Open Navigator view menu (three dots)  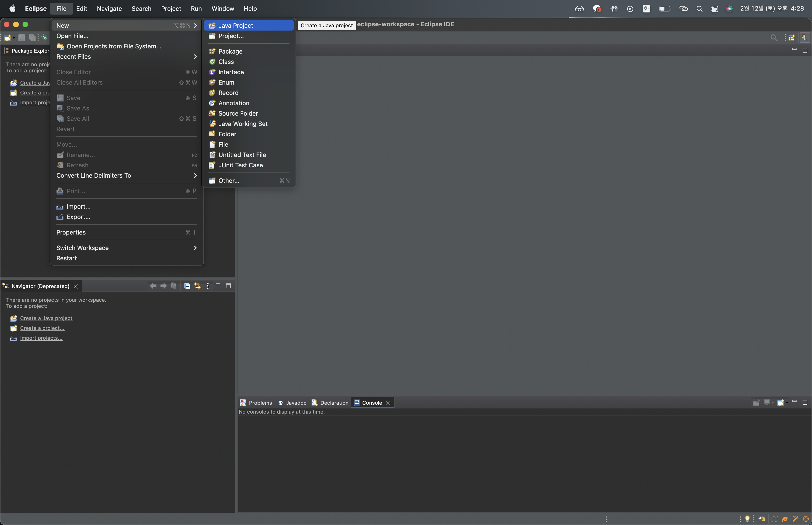(208, 286)
